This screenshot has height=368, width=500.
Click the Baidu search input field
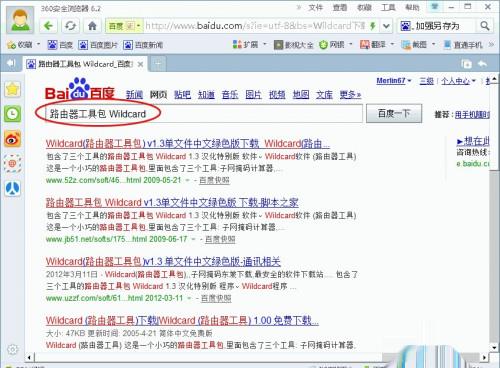204,114
